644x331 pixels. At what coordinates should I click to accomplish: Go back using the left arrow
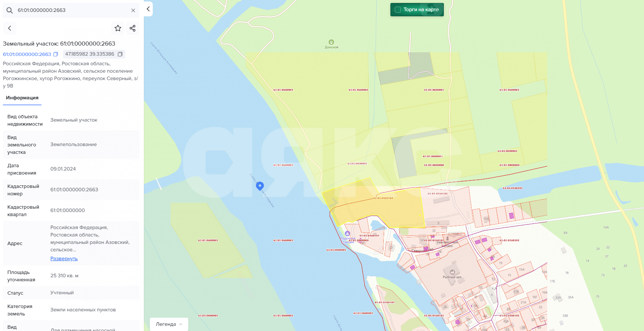(10, 28)
